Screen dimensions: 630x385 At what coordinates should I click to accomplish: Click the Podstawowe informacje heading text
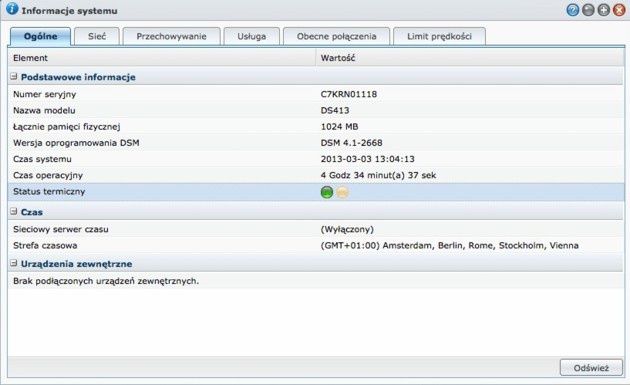78,77
